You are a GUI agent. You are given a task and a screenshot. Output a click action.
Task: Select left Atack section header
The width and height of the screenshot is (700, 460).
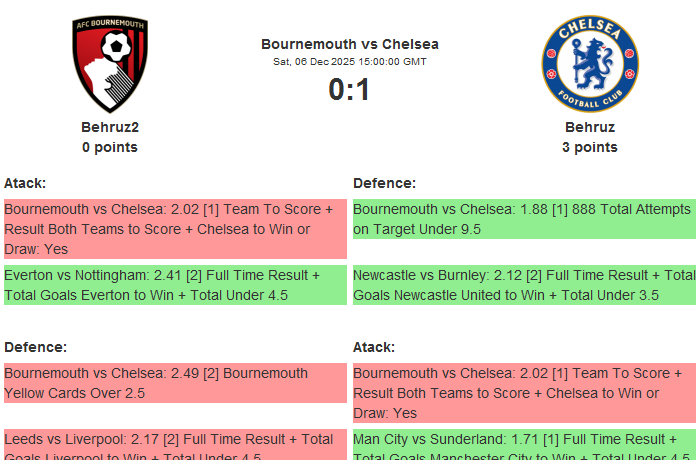(x=25, y=183)
